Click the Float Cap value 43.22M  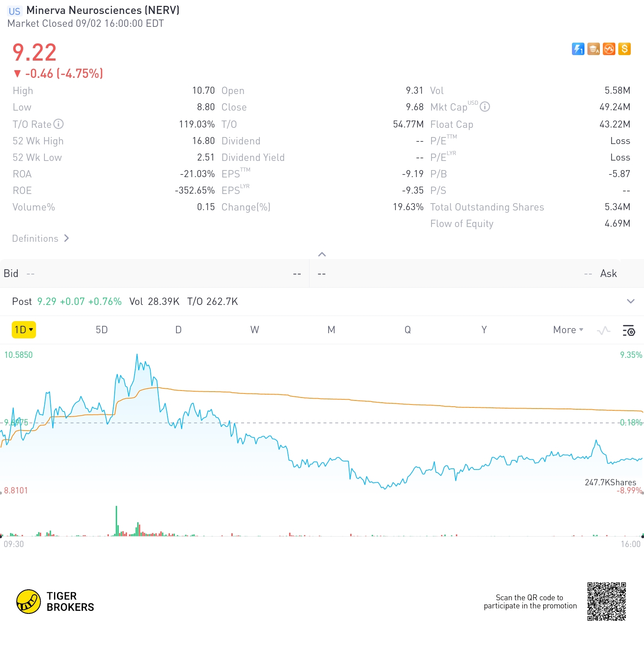coord(615,124)
